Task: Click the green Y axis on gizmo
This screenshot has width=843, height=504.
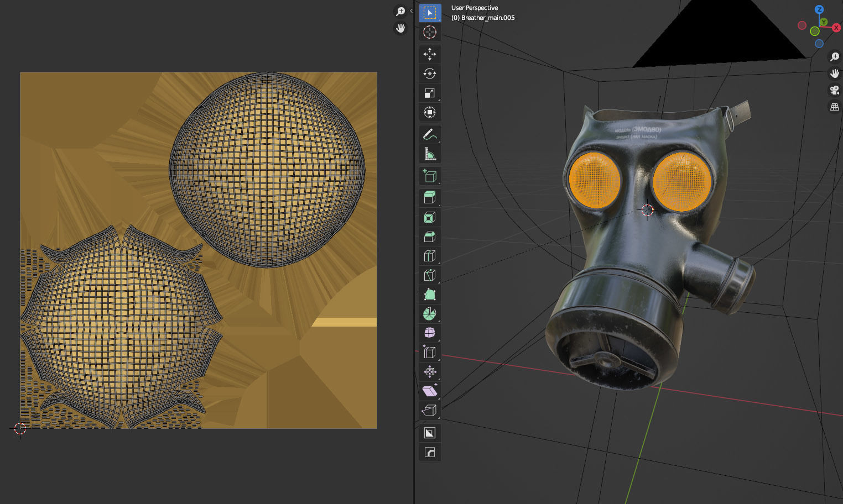Action: [824, 22]
